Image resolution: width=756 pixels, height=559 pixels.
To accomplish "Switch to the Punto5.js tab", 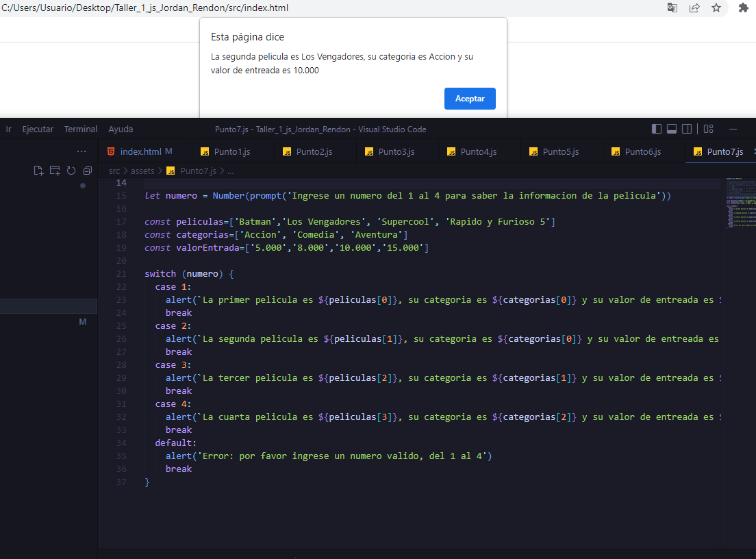I will pyautogui.click(x=562, y=151).
